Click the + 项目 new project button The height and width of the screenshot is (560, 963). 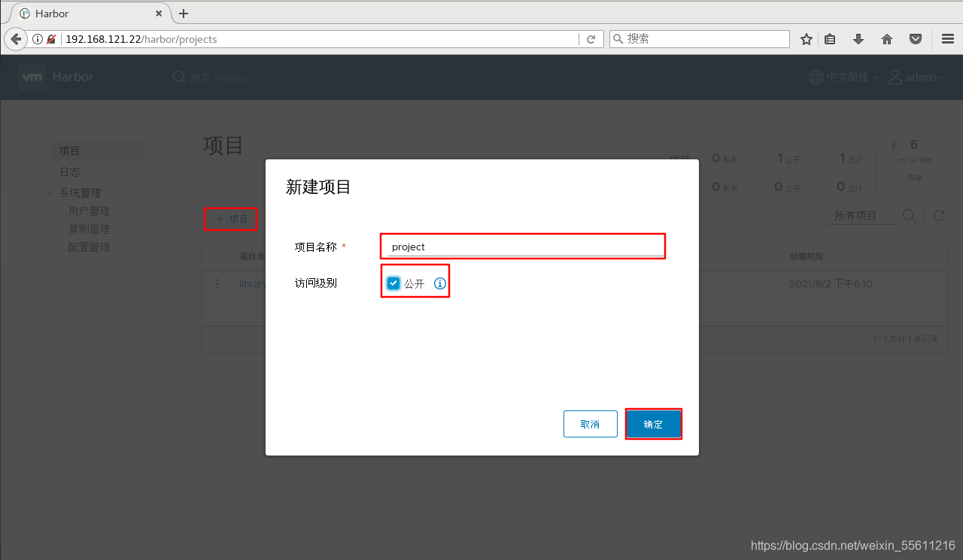click(x=231, y=219)
